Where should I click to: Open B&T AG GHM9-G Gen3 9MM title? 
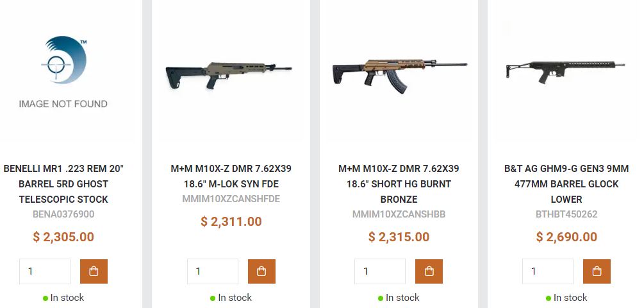(x=566, y=184)
